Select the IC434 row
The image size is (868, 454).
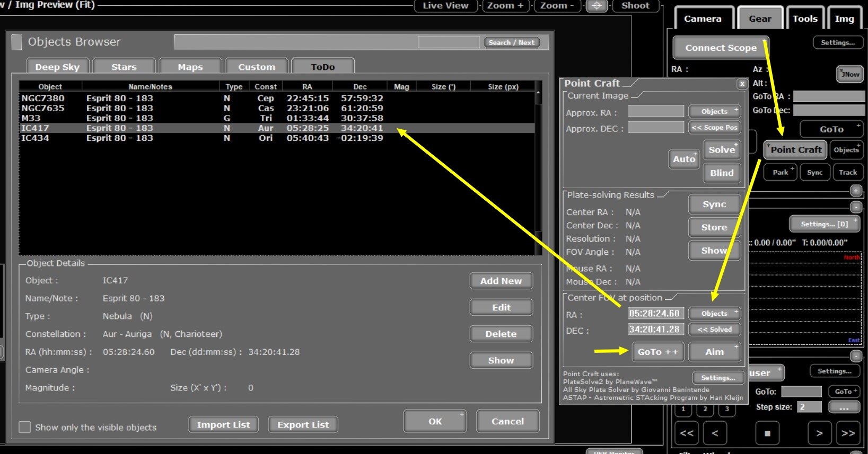(277, 138)
